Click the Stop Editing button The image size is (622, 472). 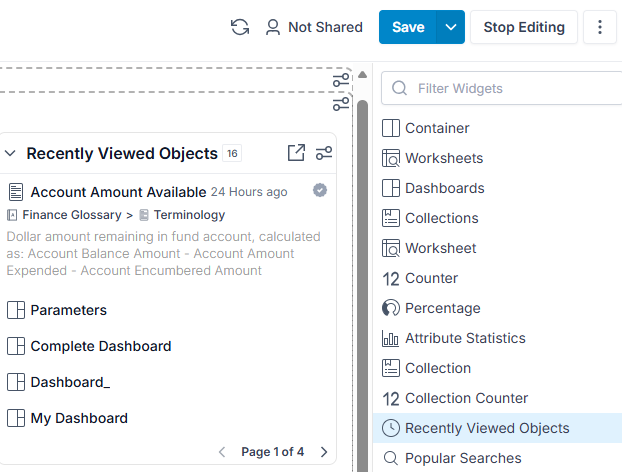pos(524,27)
